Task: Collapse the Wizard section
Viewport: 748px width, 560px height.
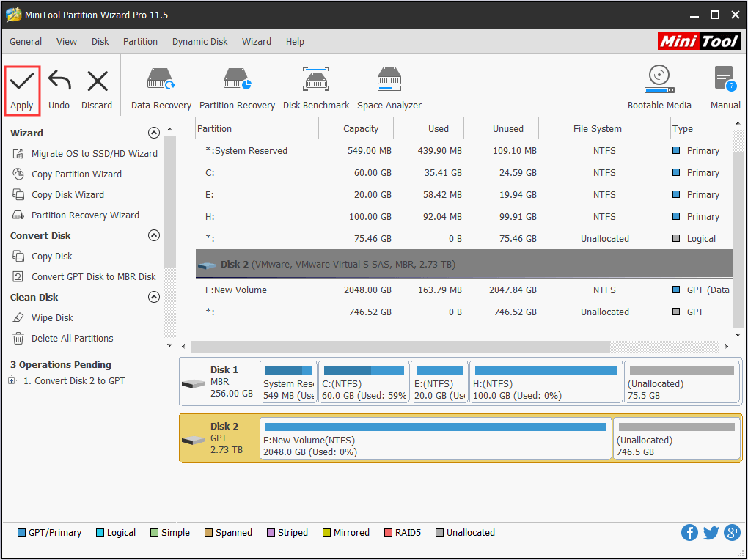Action: (153, 133)
